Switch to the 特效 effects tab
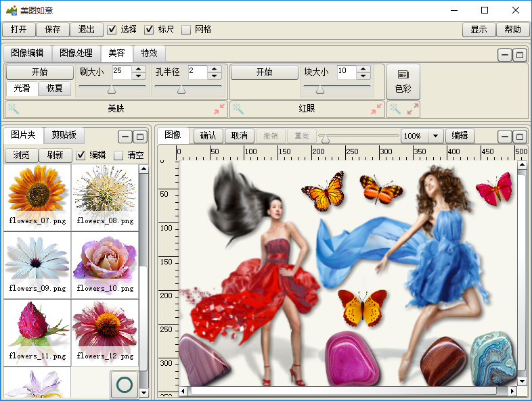The image size is (532, 401). point(150,53)
